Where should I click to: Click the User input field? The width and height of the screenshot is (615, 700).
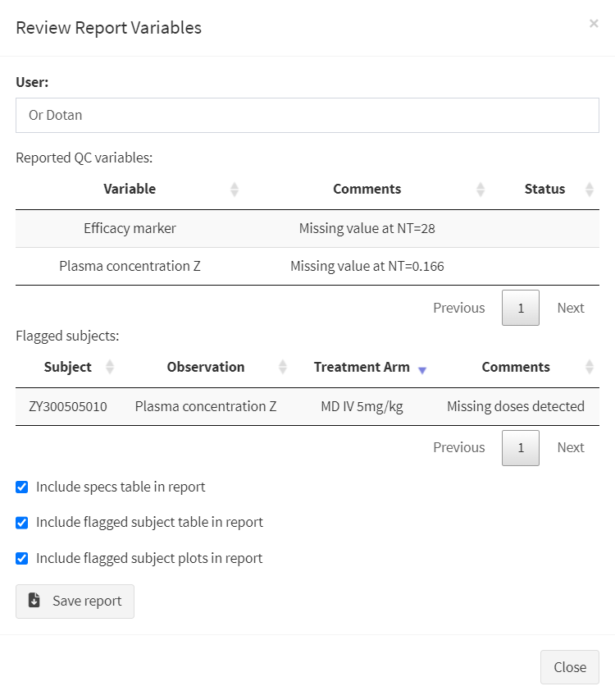pos(307,115)
